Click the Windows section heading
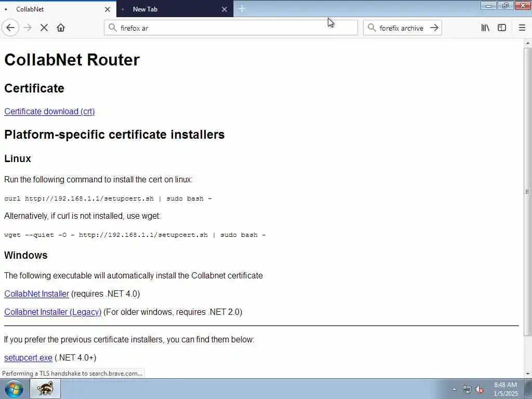The image size is (532, 399). click(26, 255)
